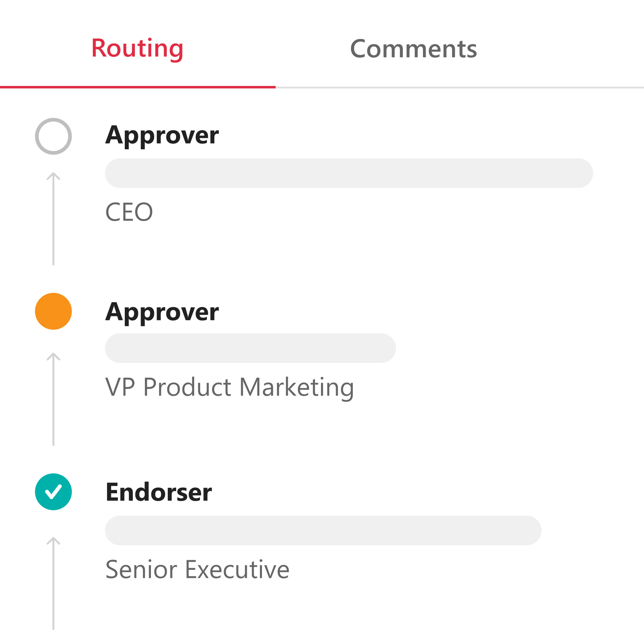The image size is (644, 644).
Task: Click the upward arrow below Senior Executive
Action: [53, 584]
